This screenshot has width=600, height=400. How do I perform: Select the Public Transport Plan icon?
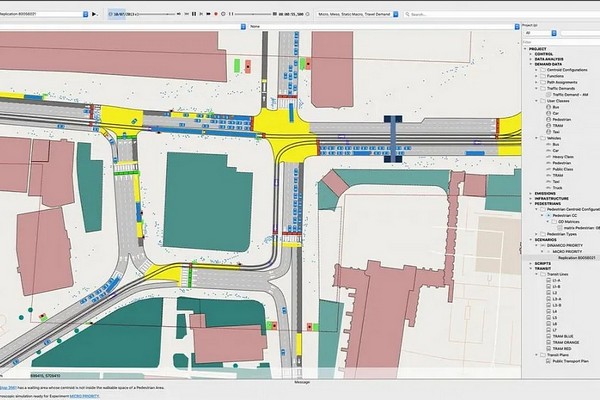click(548, 361)
